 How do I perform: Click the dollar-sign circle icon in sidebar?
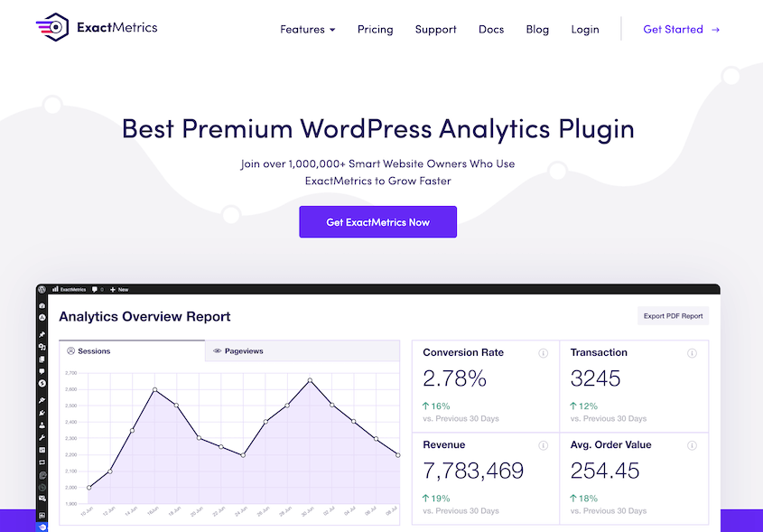[x=42, y=384]
